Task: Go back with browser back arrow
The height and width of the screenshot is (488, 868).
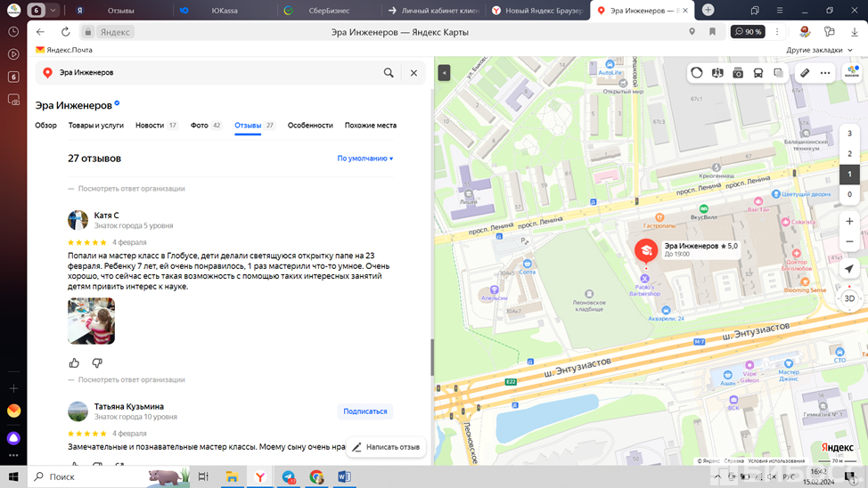Action: pyautogui.click(x=40, y=32)
